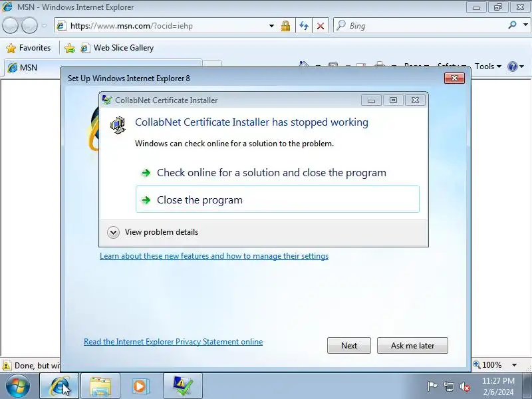This screenshot has width=532, height=399.
Task: Click the red Stop loading icon
Action: (x=321, y=26)
